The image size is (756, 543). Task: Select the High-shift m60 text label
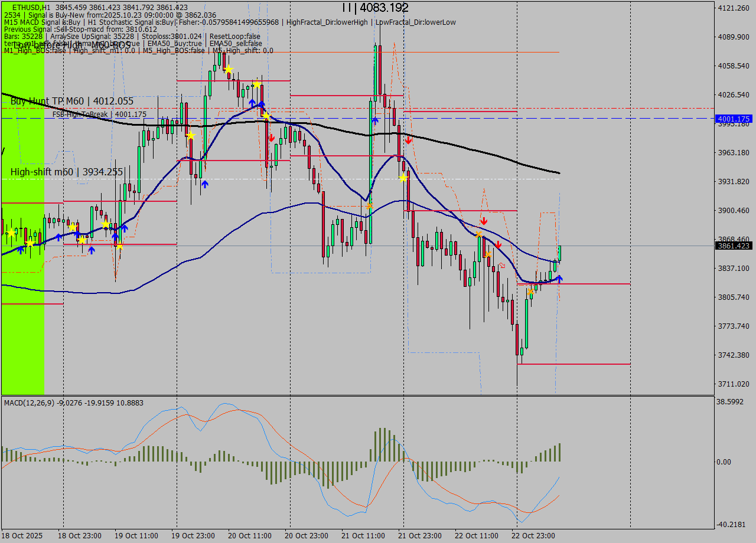[67, 172]
